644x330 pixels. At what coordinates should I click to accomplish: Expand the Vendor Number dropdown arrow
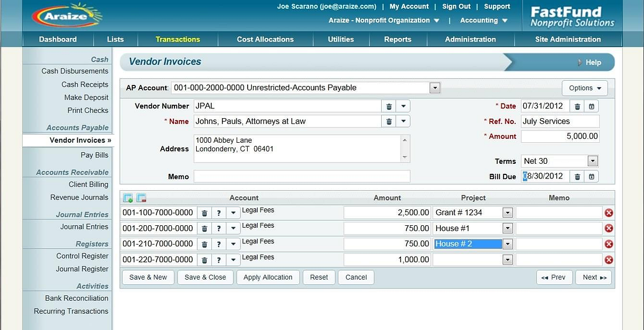403,106
